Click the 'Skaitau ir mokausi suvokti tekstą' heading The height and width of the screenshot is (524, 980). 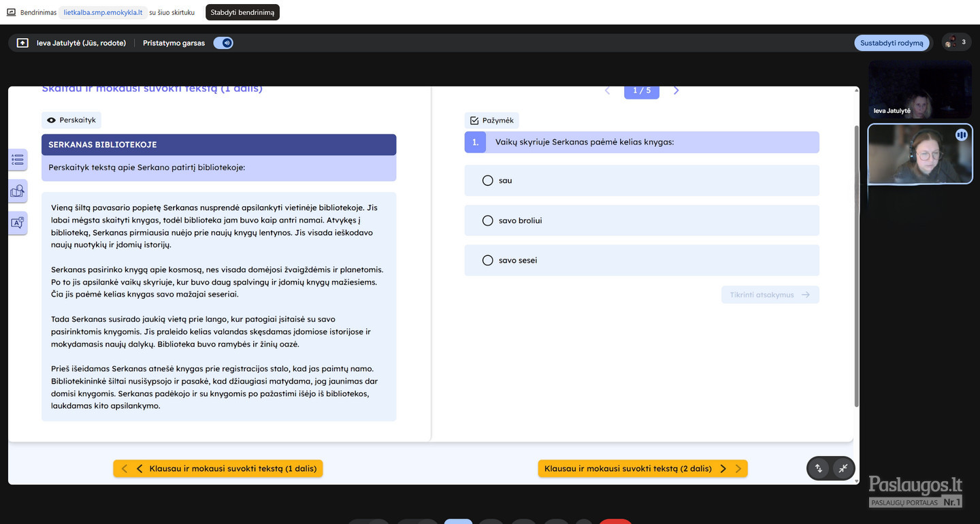tap(152, 88)
